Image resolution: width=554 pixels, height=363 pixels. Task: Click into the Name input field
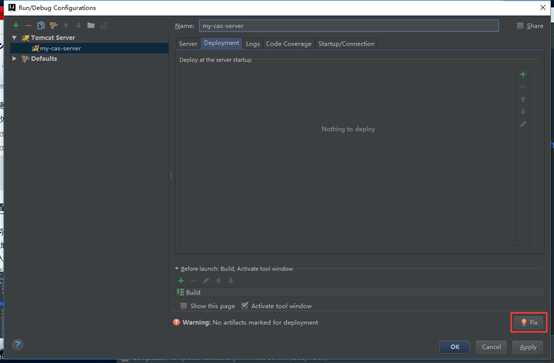tap(349, 26)
